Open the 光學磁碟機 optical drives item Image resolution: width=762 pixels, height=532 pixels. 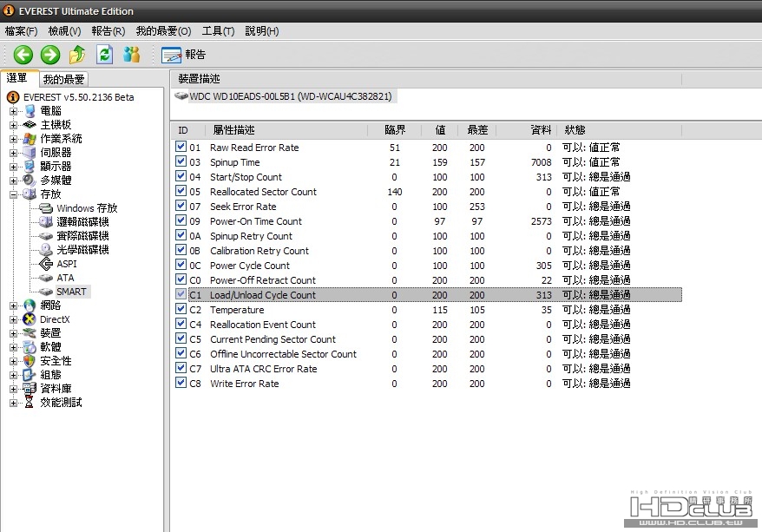tap(74, 250)
